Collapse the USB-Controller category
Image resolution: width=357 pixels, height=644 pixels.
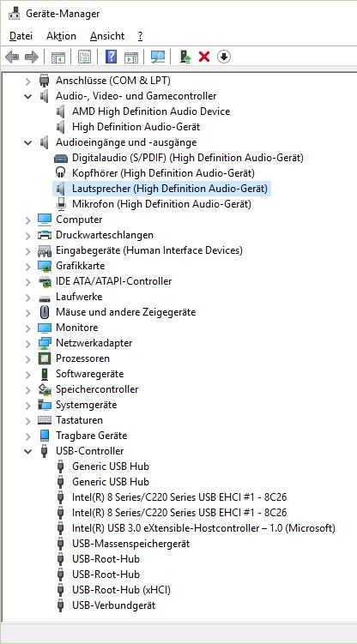click(28, 451)
